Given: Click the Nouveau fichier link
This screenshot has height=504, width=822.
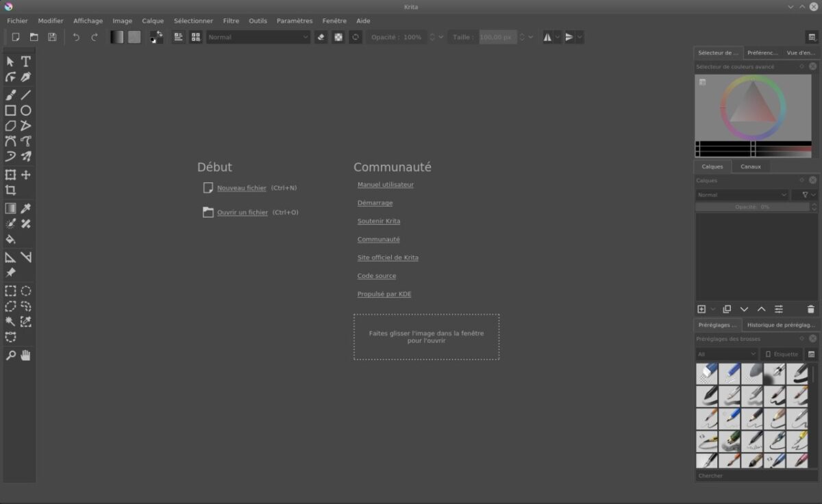Looking at the screenshot, I should 242,188.
